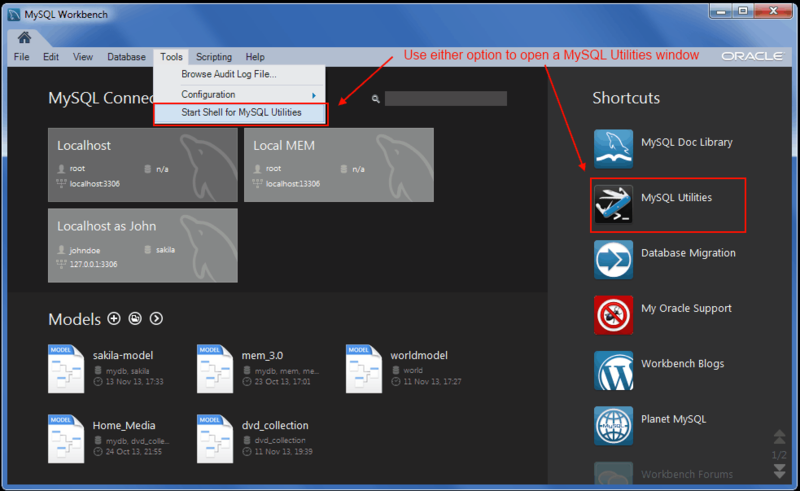Open the View menu

tap(83, 57)
